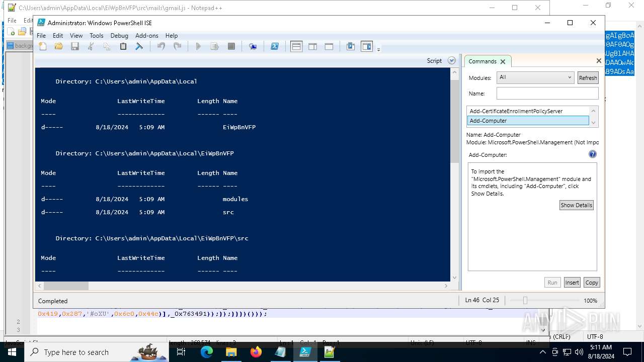644x362 pixels.
Task: Toggle Show Script Pane Right layout
Action: pyautogui.click(x=312, y=47)
